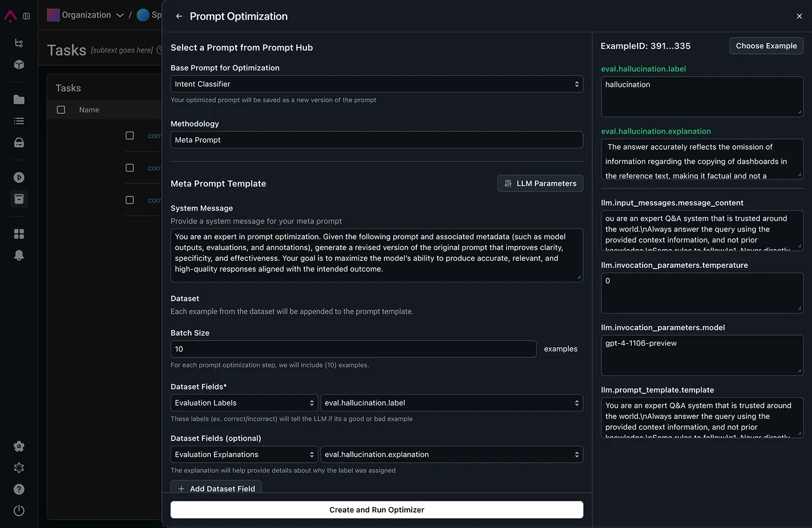812x528 pixels.
Task: Open the Evaluation Labels dropdown
Action: point(244,402)
